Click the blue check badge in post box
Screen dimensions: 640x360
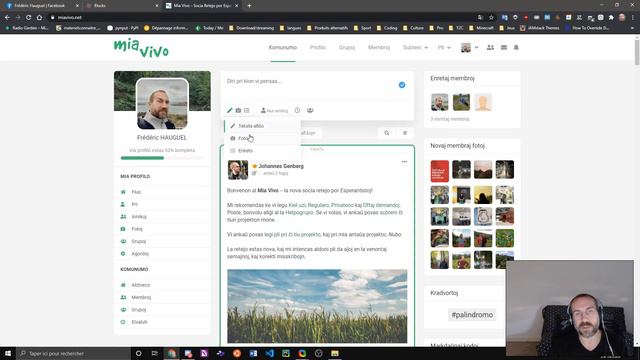[402, 85]
